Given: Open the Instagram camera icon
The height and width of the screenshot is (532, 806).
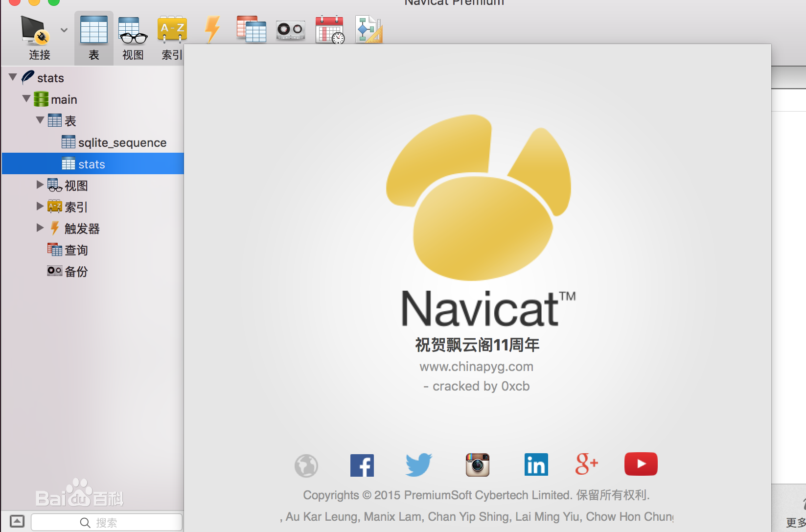Looking at the screenshot, I should (478, 465).
